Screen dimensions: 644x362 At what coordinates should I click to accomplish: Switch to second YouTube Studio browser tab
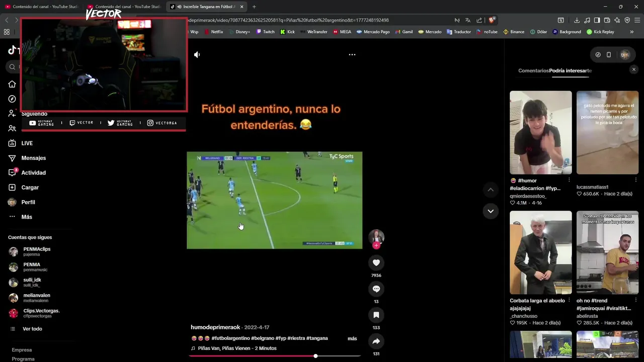pyautogui.click(x=125, y=7)
